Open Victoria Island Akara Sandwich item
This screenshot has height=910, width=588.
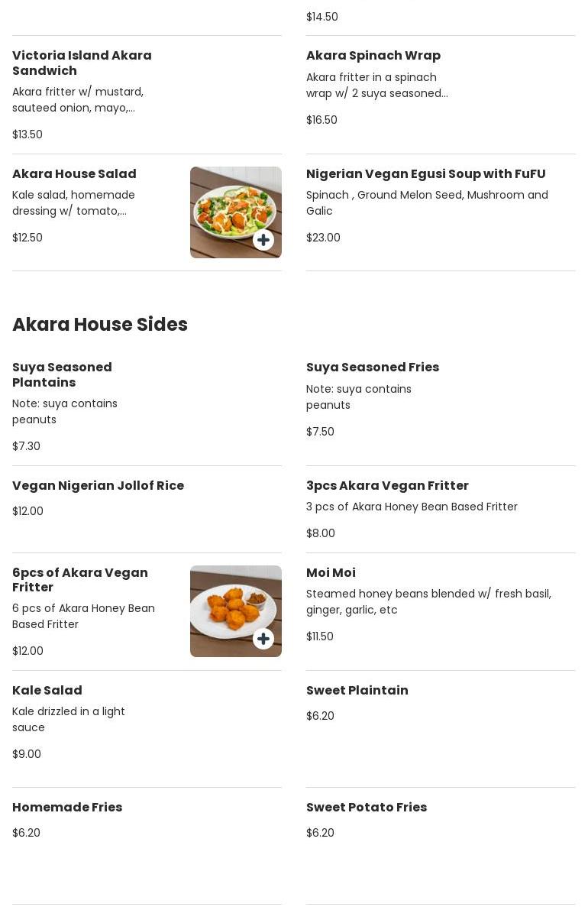pyautogui.click(x=147, y=95)
